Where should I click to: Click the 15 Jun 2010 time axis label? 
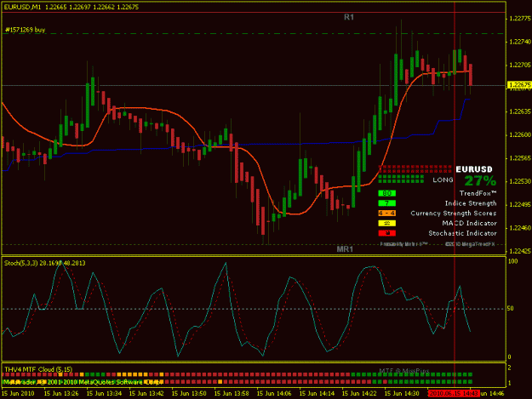(x=18, y=394)
